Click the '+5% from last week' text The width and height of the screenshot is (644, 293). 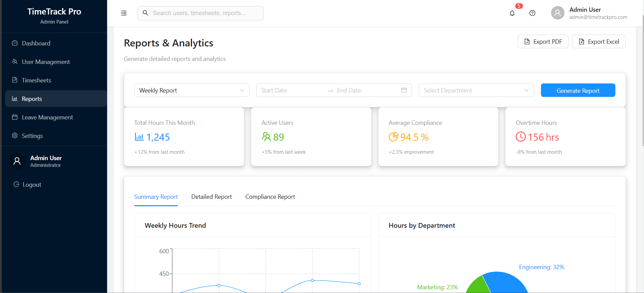[284, 152]
